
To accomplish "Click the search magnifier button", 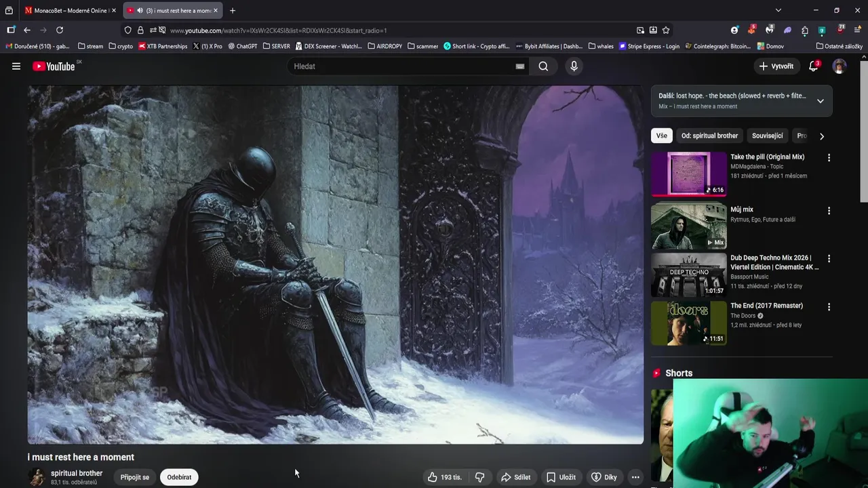I will [543, 66].
